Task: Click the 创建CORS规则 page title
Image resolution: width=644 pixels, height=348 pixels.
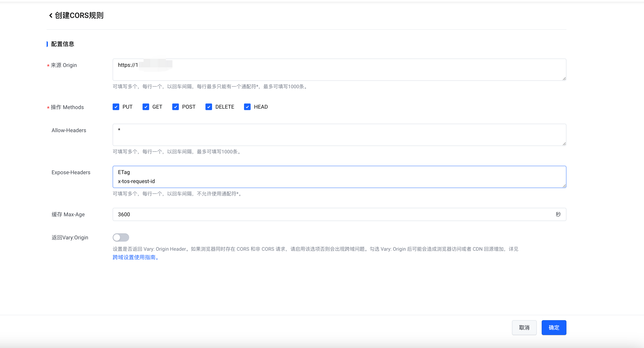Action: point(79,15)
